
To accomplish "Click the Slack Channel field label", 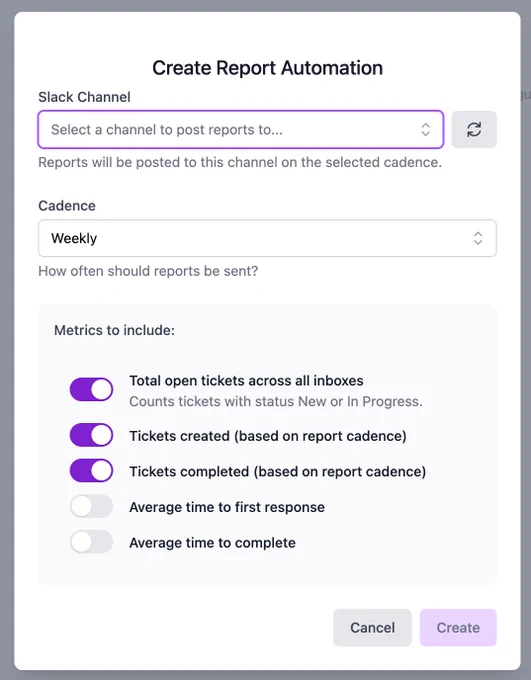I will click(84, 97).
